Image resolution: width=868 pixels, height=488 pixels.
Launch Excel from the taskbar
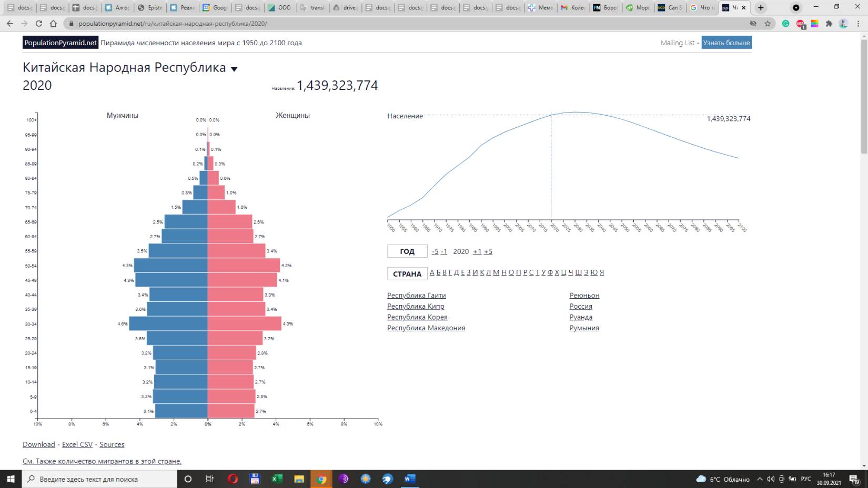[x=277, y=479]
